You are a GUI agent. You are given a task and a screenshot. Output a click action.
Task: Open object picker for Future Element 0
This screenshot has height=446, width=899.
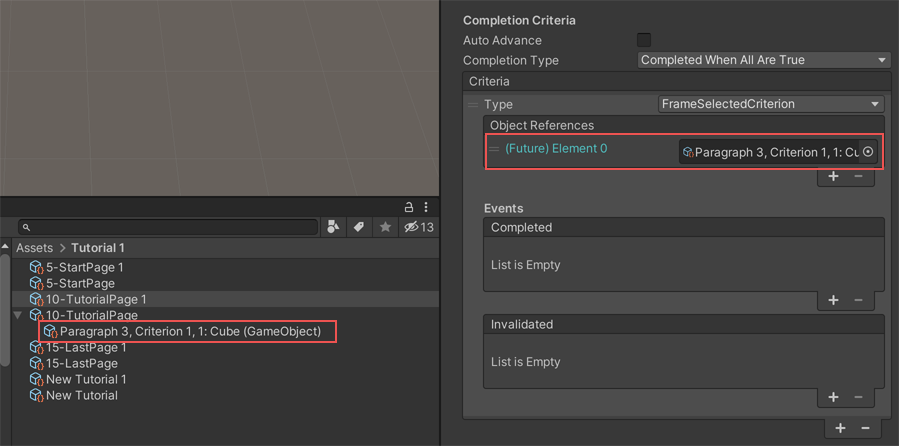[868, 152]
